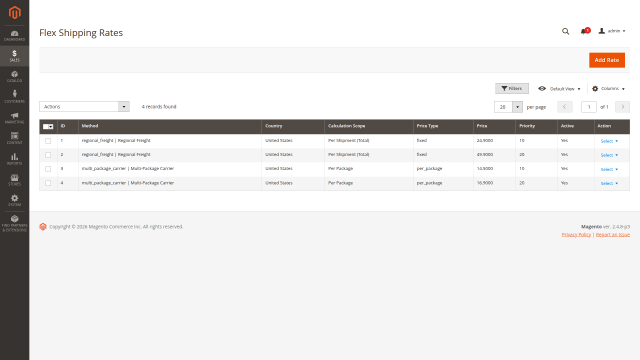
Task: Sort by the Method column header
Action: 170,126
